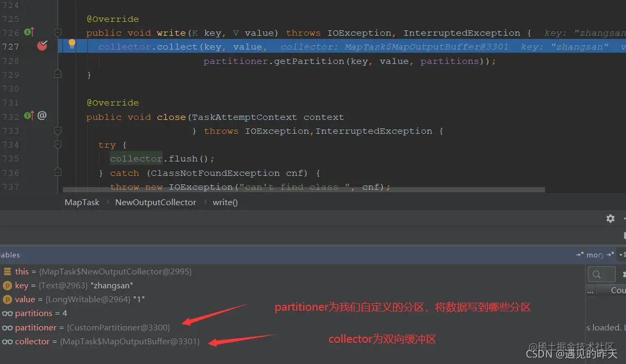Toggle the breakpoint on line 727
The height and width of the screenshot is (364, 626).
(42, 46)
